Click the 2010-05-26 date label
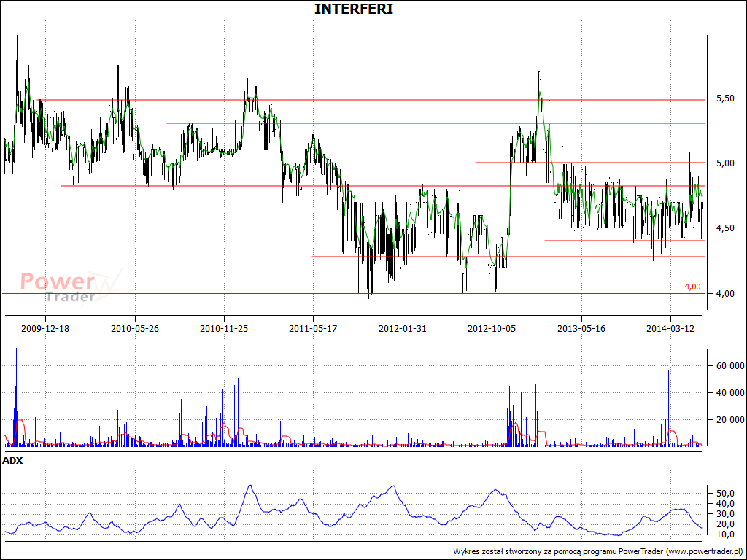747x560 pixels. pyautogui.click(x=135, y=329)
